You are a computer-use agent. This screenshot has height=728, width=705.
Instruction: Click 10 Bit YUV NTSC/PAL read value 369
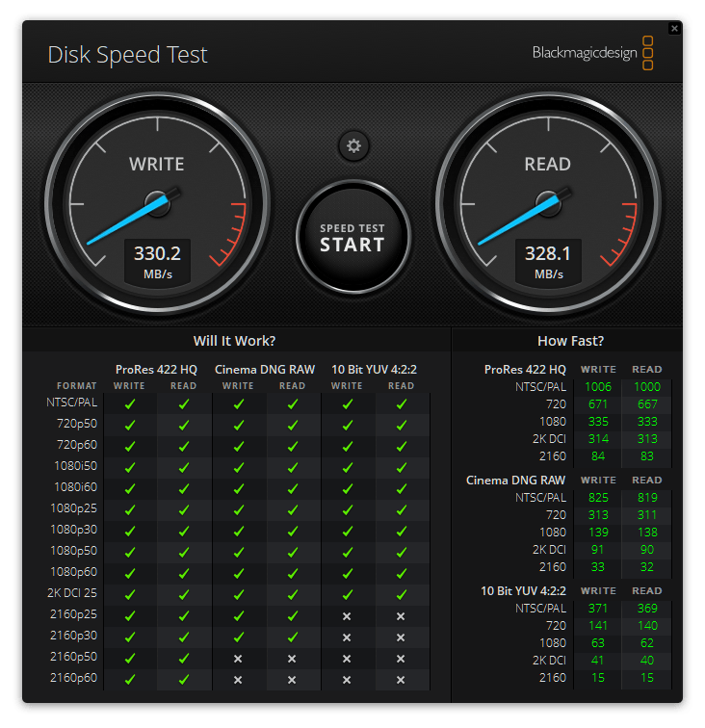click(647, 609)
